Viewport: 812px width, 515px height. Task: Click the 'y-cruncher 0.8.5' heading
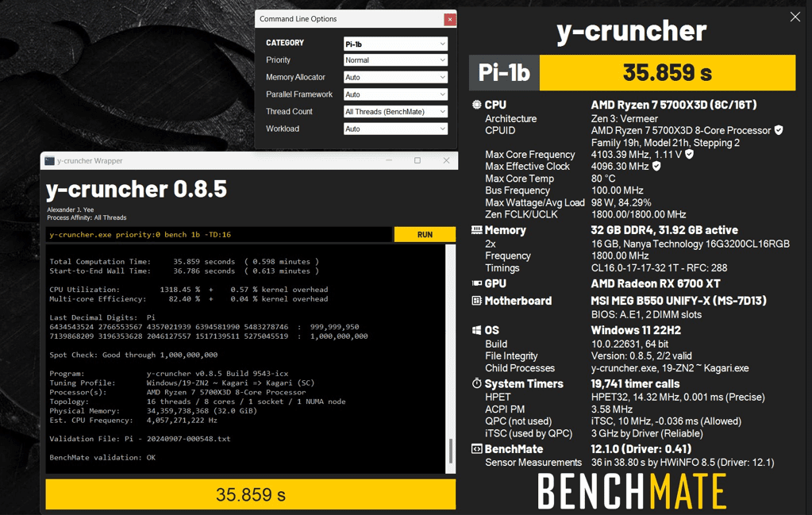(137, 189)
